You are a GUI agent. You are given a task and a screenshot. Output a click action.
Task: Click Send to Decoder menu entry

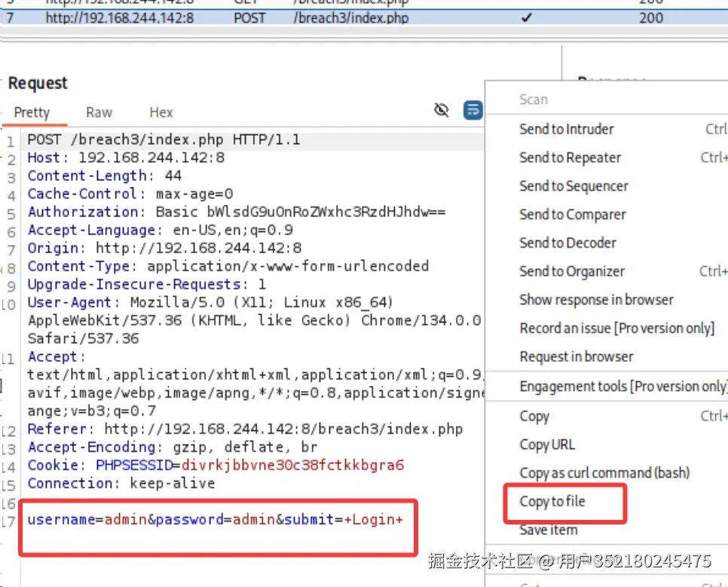pos(567,243)
